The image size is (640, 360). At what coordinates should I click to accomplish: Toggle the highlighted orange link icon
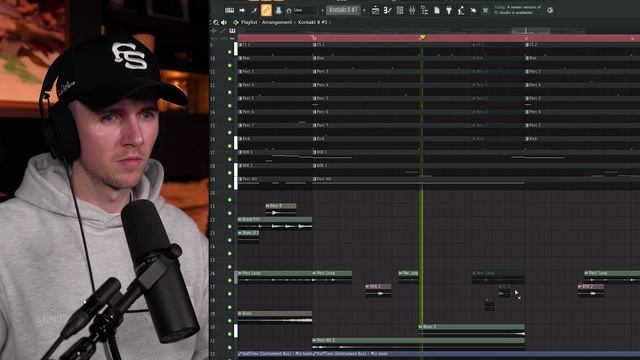(x=266, y=10)
